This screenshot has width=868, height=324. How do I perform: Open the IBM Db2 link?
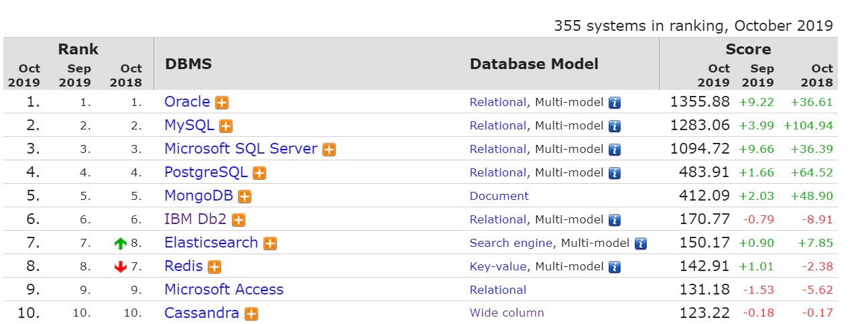[196, 219]
